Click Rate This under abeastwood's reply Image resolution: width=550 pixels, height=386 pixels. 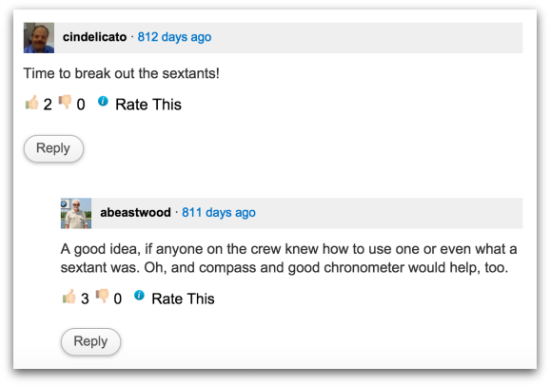tap(183, 299)
